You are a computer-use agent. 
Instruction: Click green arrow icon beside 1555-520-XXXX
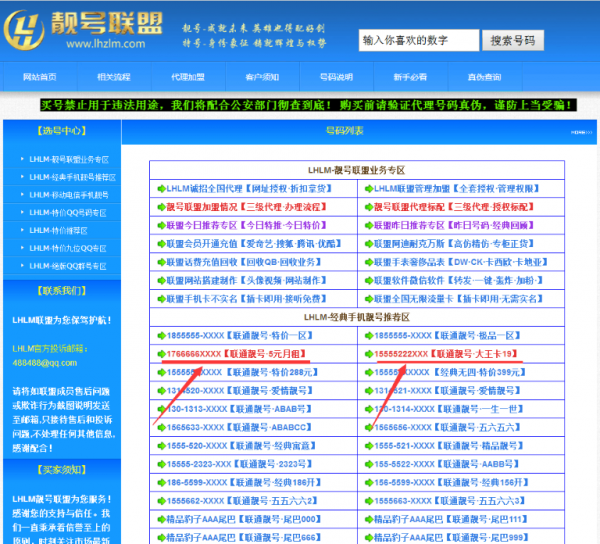coord(161,446)
